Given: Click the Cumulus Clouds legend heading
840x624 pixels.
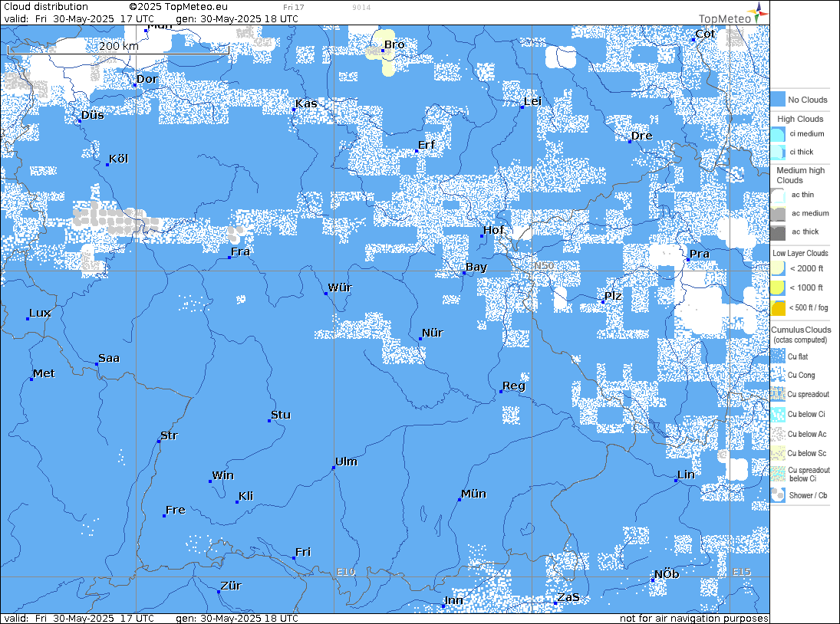Looking at the screenshot, I should (x=801, y=330).
